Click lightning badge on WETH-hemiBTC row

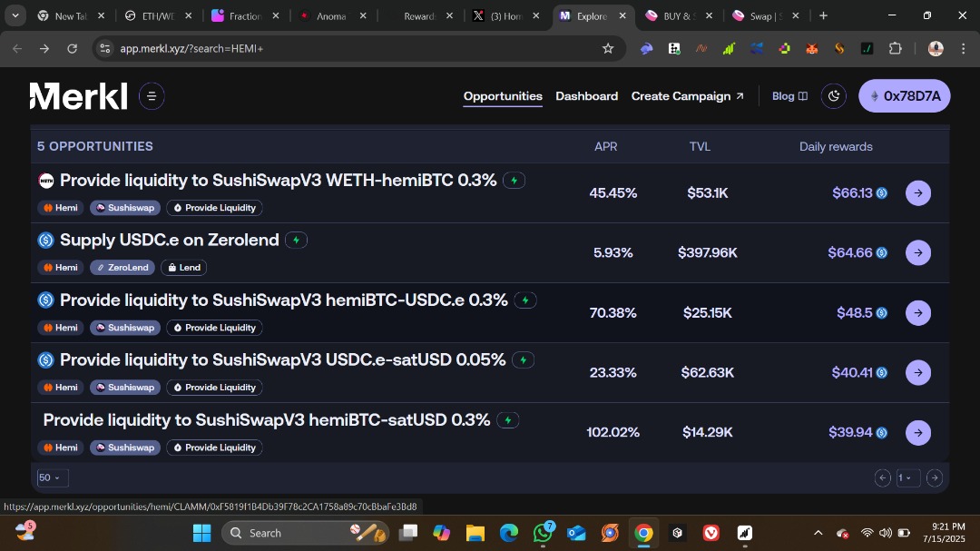514,180
